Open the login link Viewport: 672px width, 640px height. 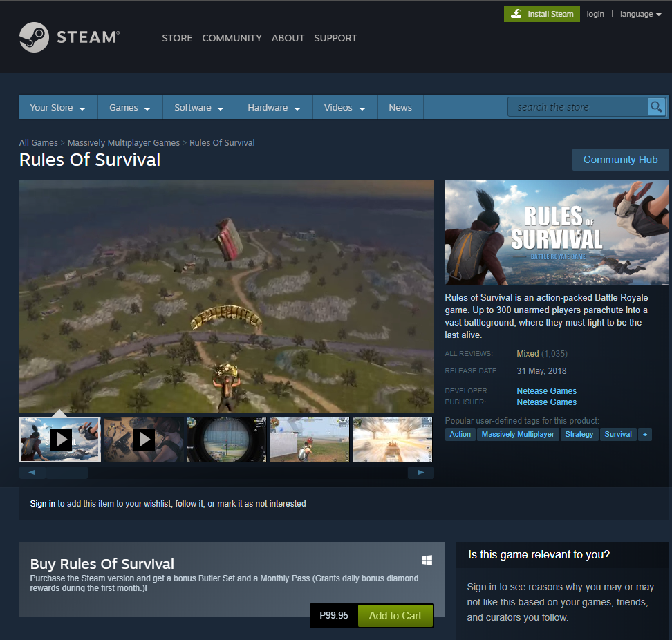click(595, 14)
